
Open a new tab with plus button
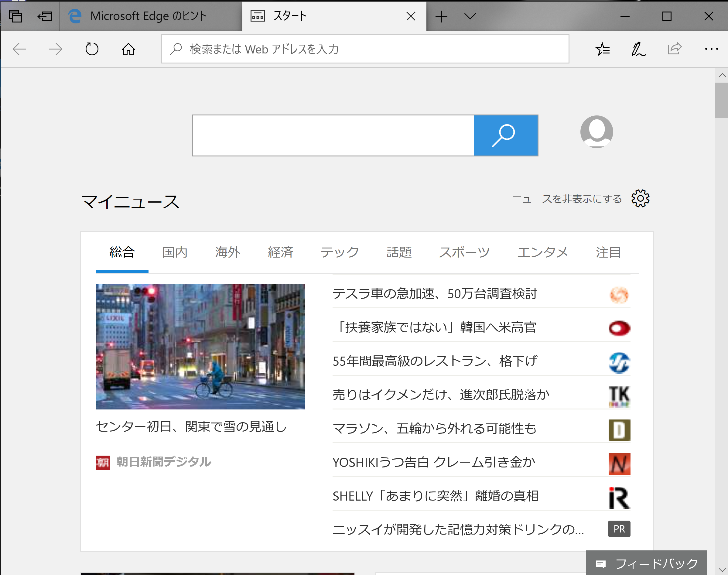tap(441, 16)
